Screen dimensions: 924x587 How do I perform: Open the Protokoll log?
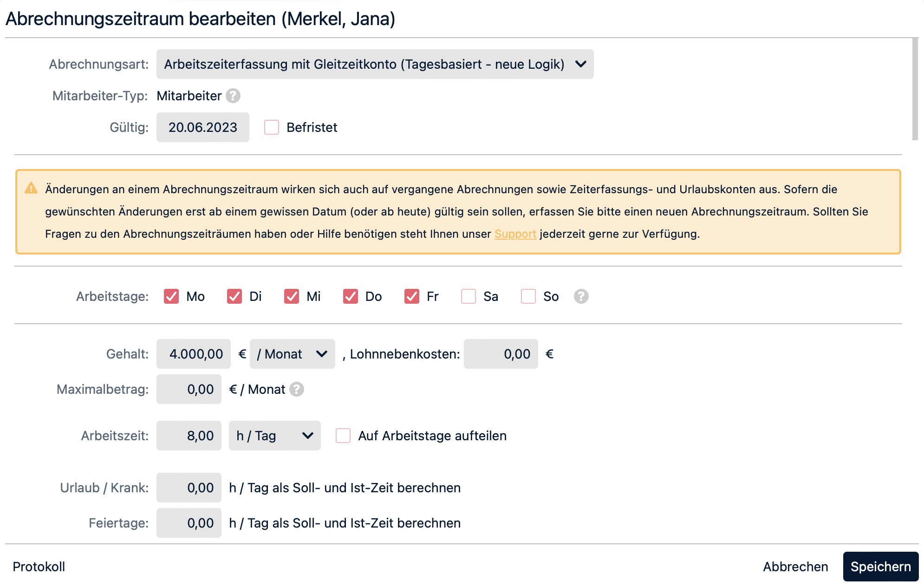pos(39,567)
